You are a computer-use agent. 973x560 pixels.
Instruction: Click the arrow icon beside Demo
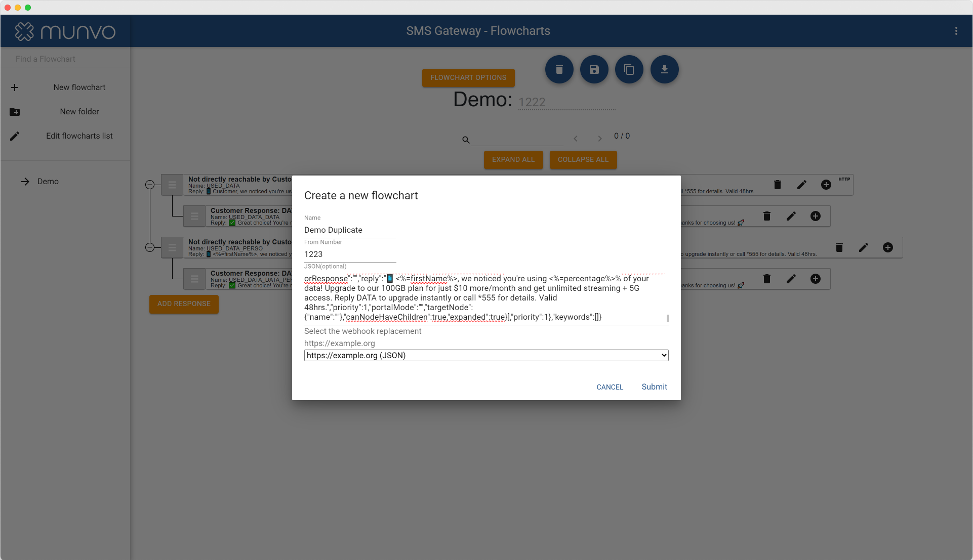(25, 182)
